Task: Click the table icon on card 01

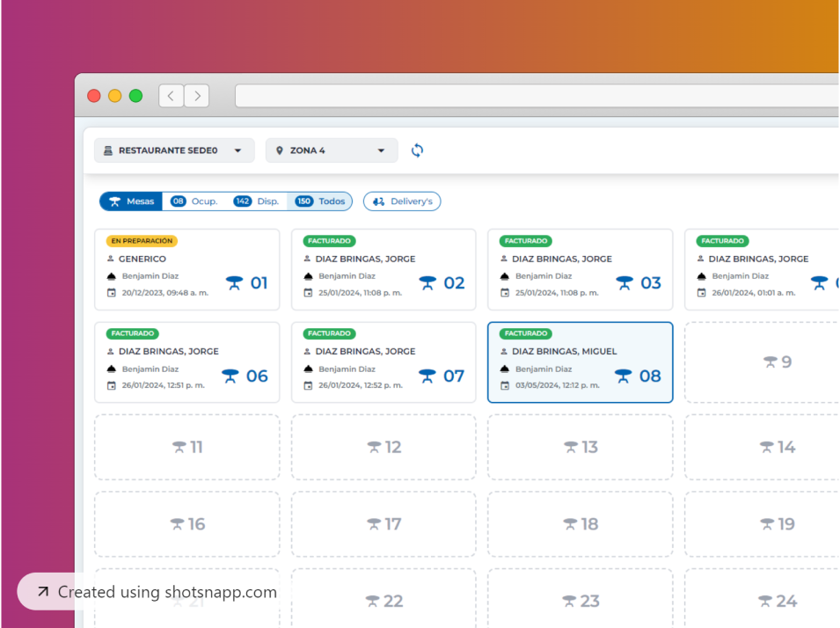Action: [234, 283]
